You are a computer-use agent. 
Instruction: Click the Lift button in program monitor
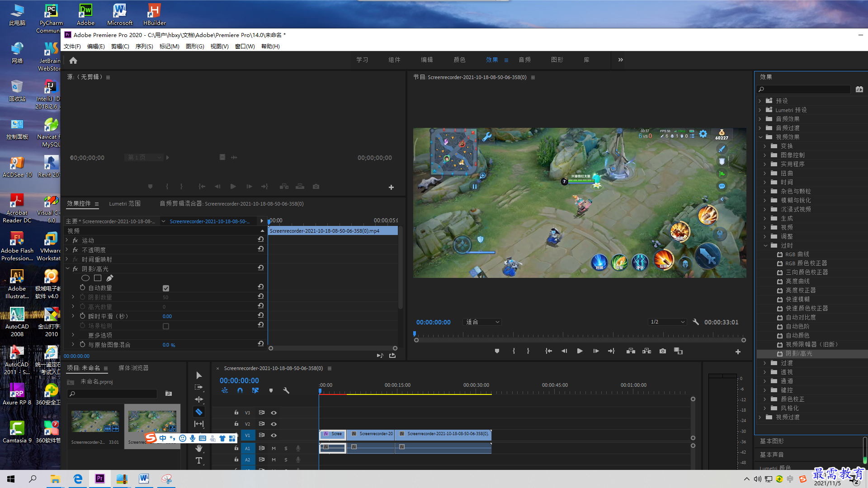tap(631, 351)
